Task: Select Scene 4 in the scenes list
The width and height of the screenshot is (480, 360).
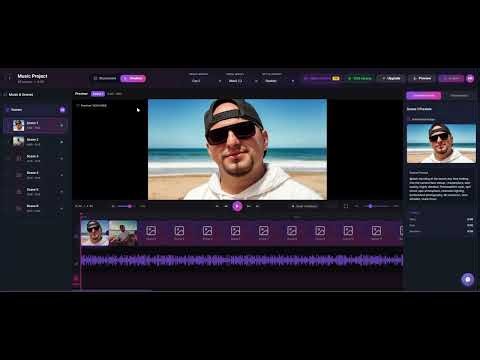Action: [36, 175]
